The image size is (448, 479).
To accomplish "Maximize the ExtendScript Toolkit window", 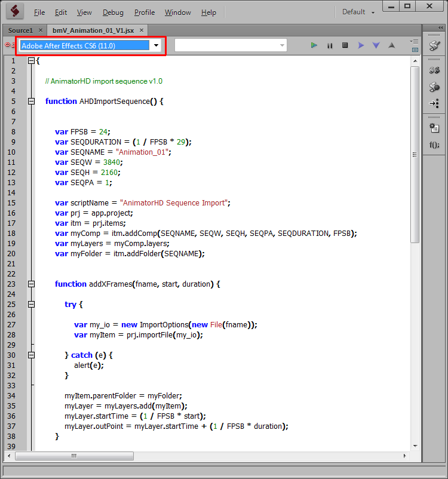I will (407, 6).
